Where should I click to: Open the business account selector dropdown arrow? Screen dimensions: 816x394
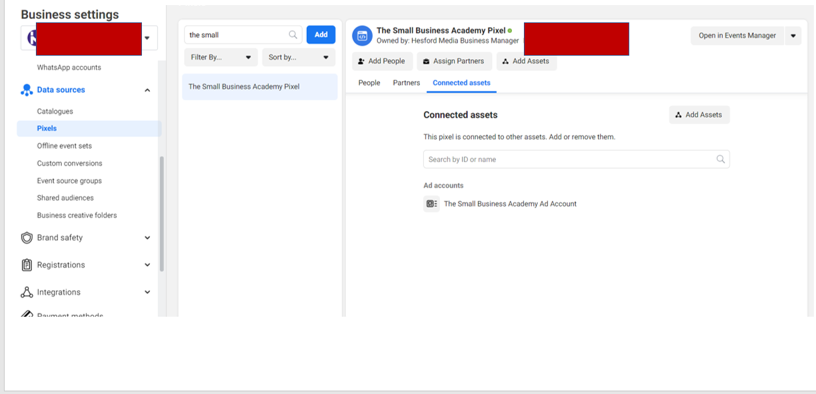point(147,38)
